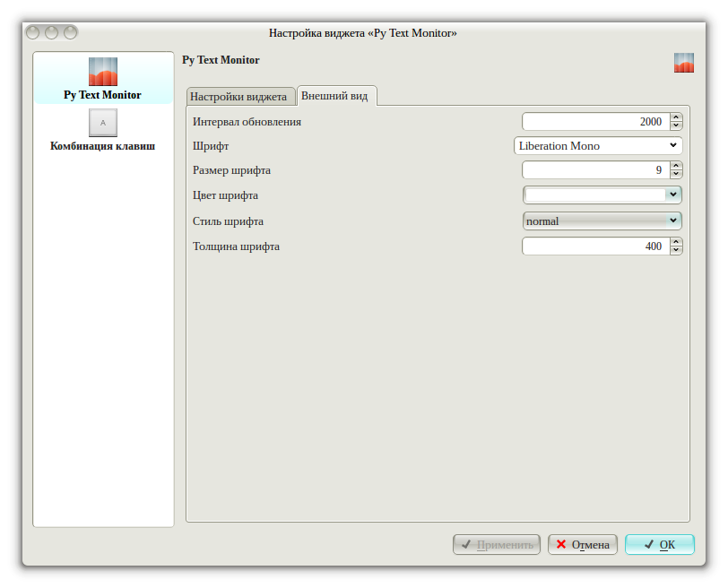The image size is (728, 588).
Task: Increase Размер шрифта using up arrow
Action: (676, 165)
